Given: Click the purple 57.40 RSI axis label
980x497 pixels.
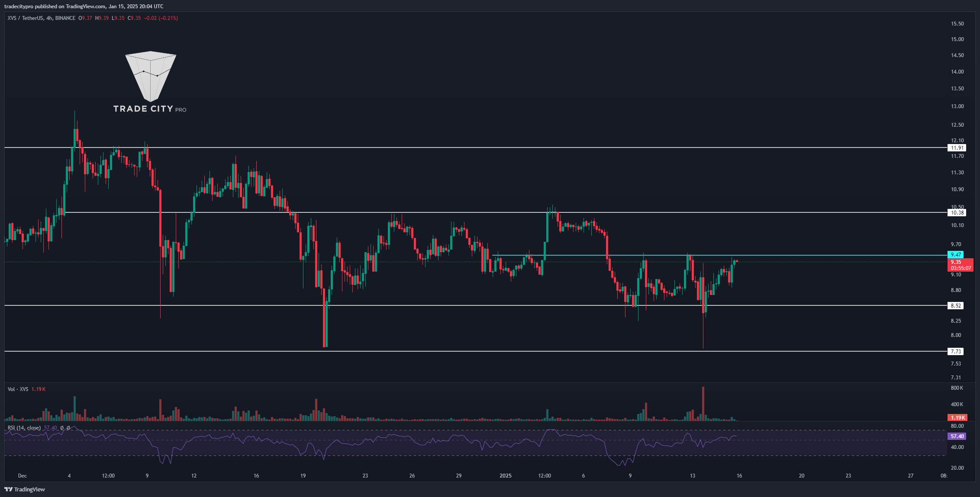Looking at the screenshot, I should 957,436.
